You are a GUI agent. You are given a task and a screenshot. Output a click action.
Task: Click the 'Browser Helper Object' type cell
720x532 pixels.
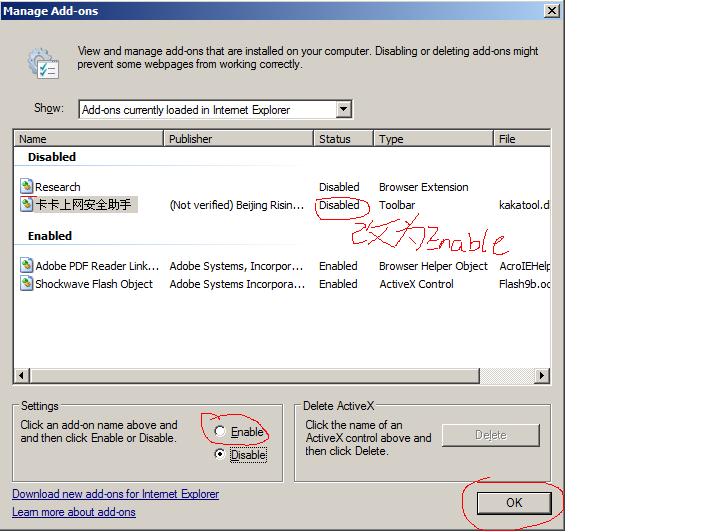(x=433, y=266)
